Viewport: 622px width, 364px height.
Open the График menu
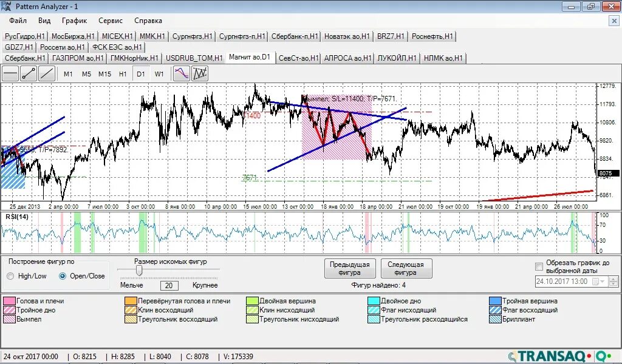(74, 21)
